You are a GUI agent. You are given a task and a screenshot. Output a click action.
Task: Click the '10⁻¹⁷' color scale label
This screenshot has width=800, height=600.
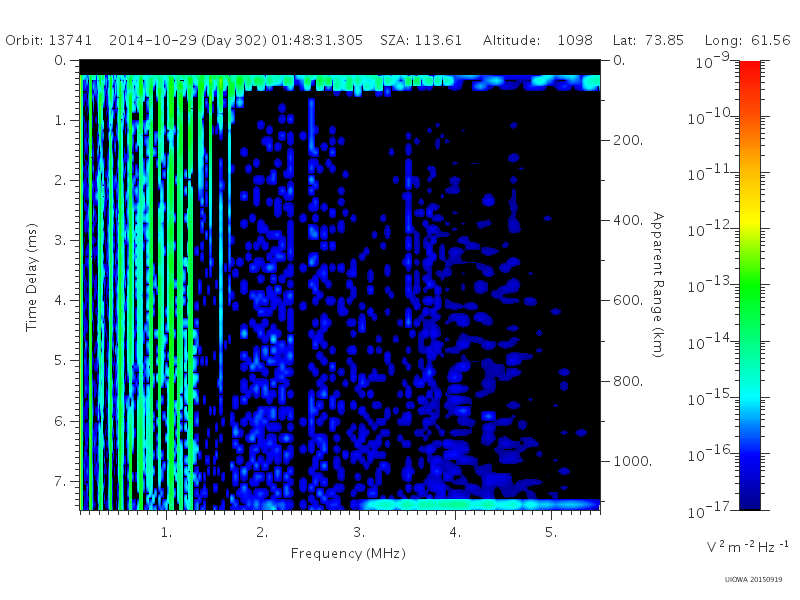tap(710, 510)
